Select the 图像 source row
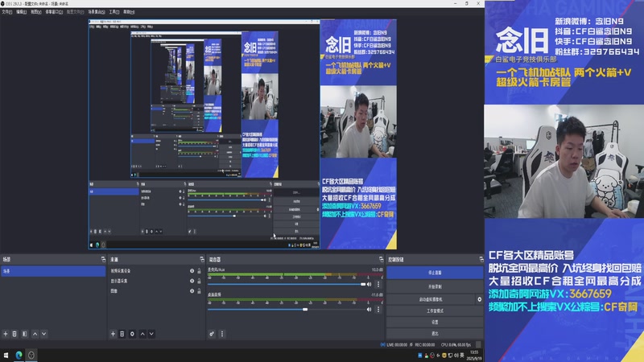Screen dimensions: 644x362 (155, 291)
